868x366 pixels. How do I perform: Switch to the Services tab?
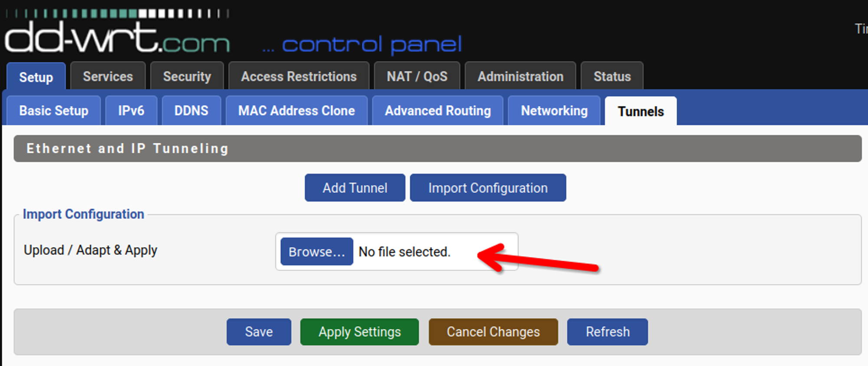click(x=108, y=76)
